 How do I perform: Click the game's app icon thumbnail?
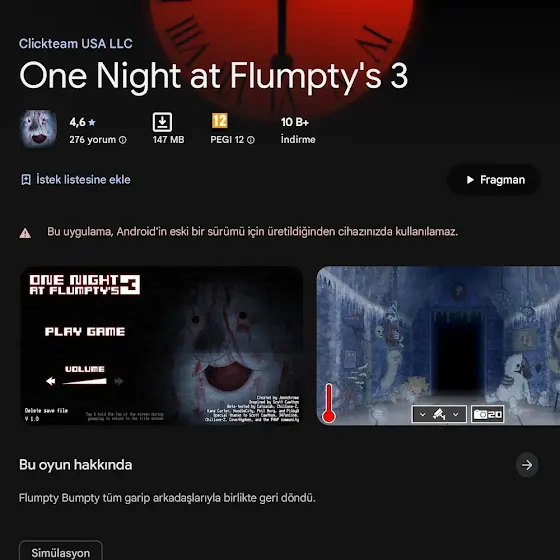[38, 129]
